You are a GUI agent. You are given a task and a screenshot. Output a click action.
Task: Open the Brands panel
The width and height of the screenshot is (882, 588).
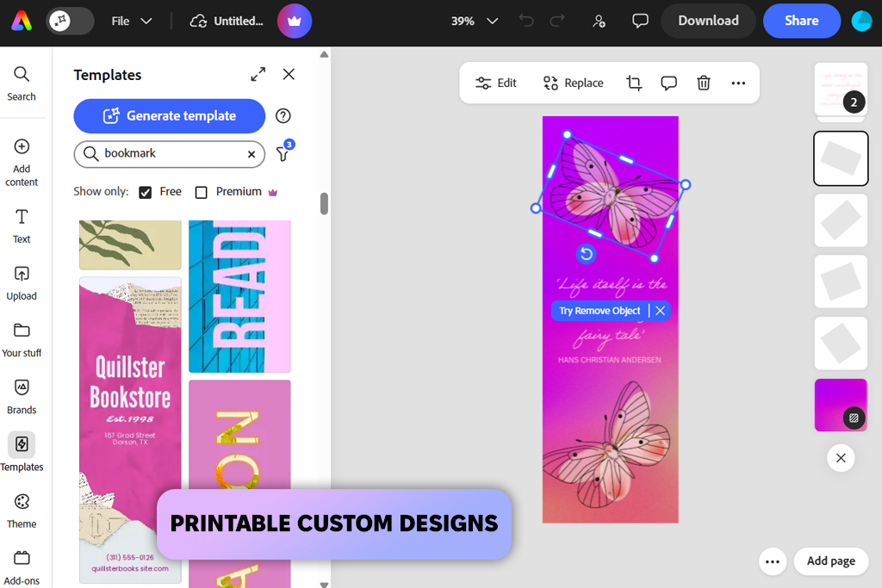click(22, 398)
